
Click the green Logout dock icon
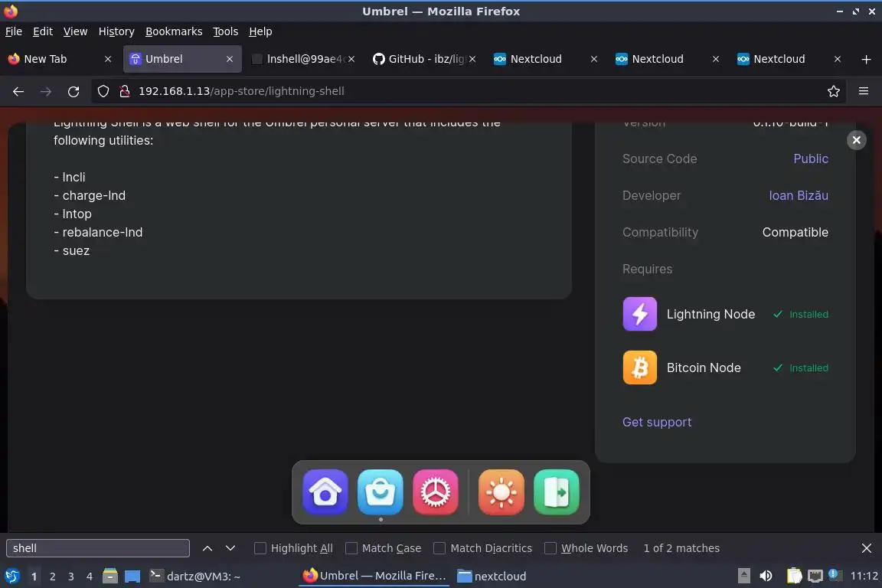click(557, 492)
